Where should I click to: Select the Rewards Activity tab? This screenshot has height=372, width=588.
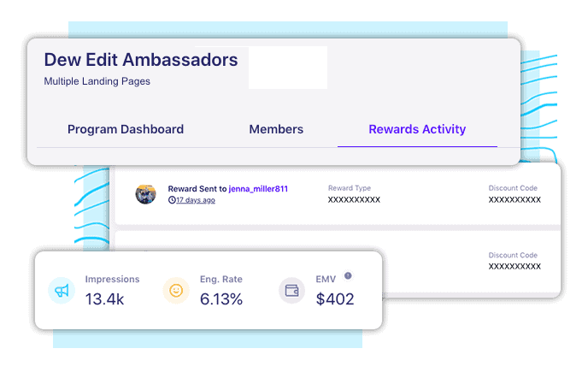(x=417, y=129)
